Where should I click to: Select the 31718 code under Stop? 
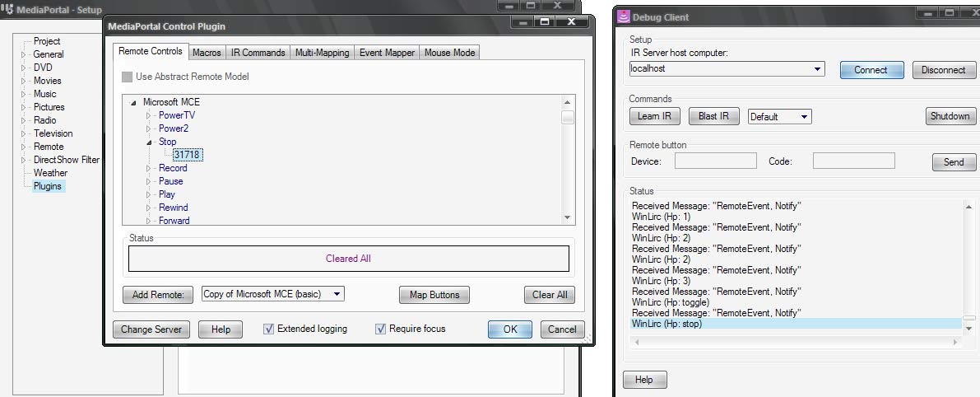coord(188,155)
